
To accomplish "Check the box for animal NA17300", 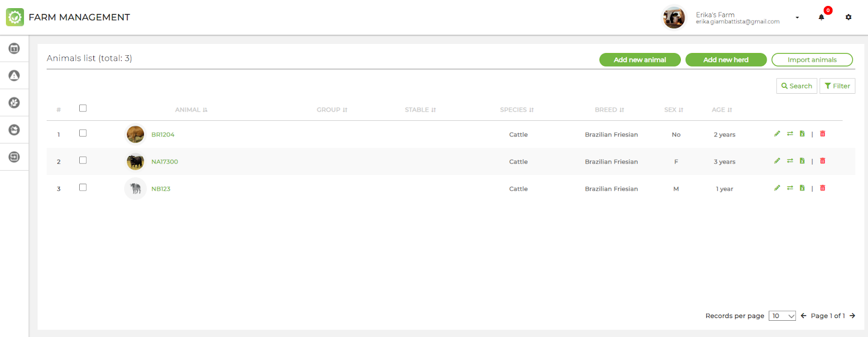I will click(x=83, y=160).
